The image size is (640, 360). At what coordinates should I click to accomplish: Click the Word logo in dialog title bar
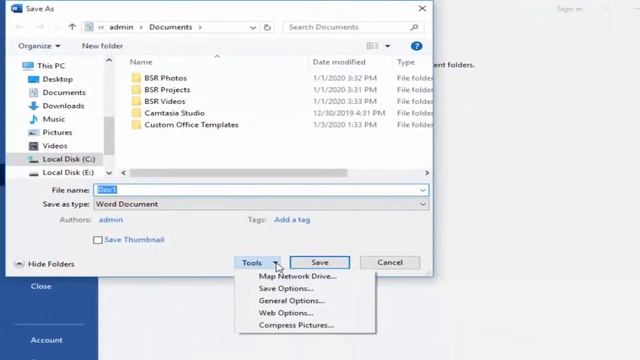[x=17, y=8]
